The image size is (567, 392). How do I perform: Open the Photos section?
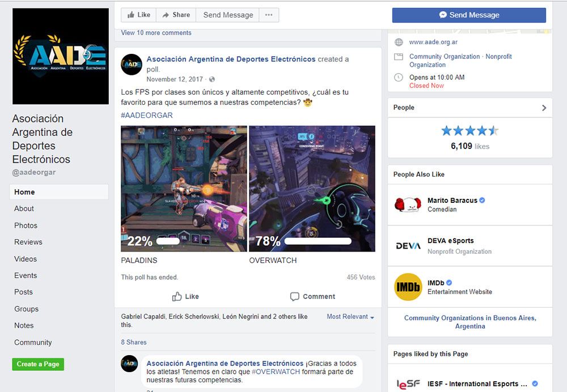pos(26,225)
